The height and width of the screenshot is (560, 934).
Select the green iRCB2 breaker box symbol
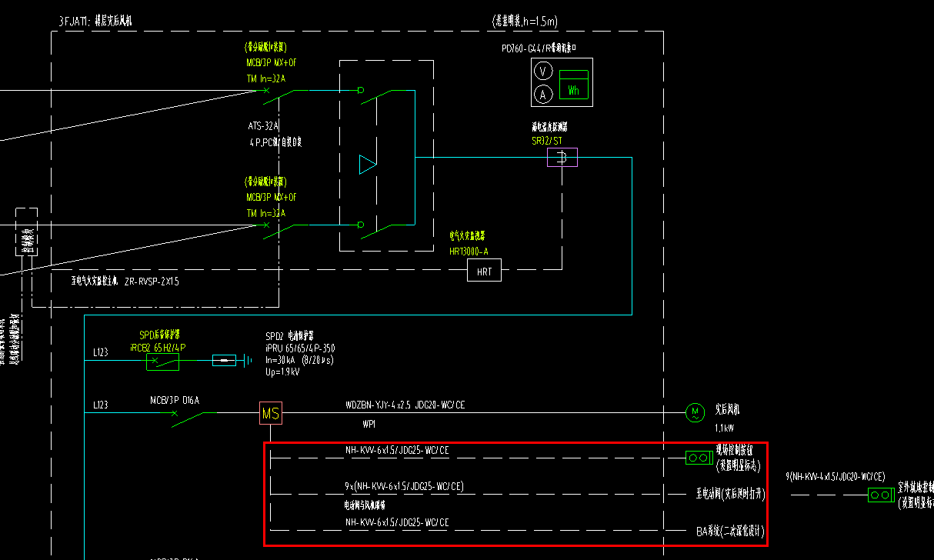(x=162, y=362)
